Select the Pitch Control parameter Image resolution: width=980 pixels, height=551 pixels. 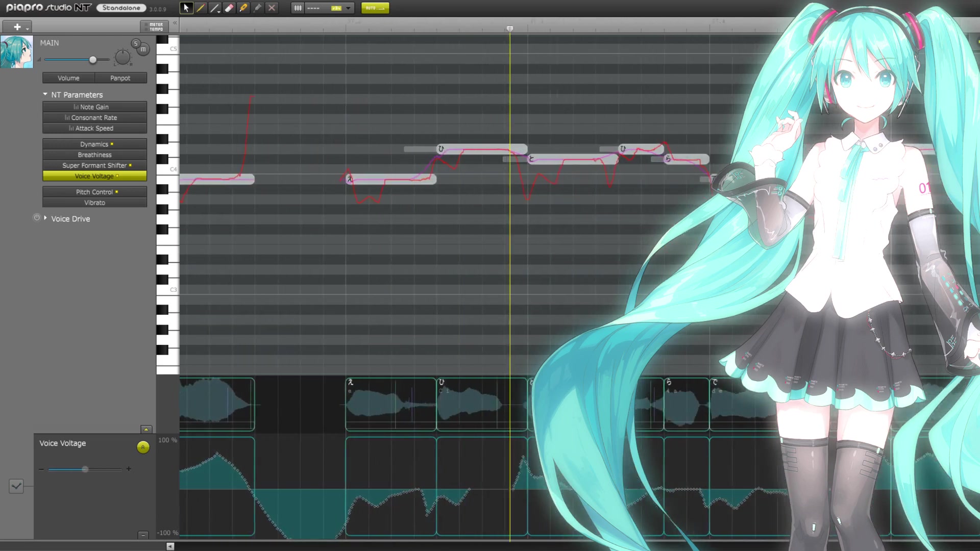pos(94,192)
